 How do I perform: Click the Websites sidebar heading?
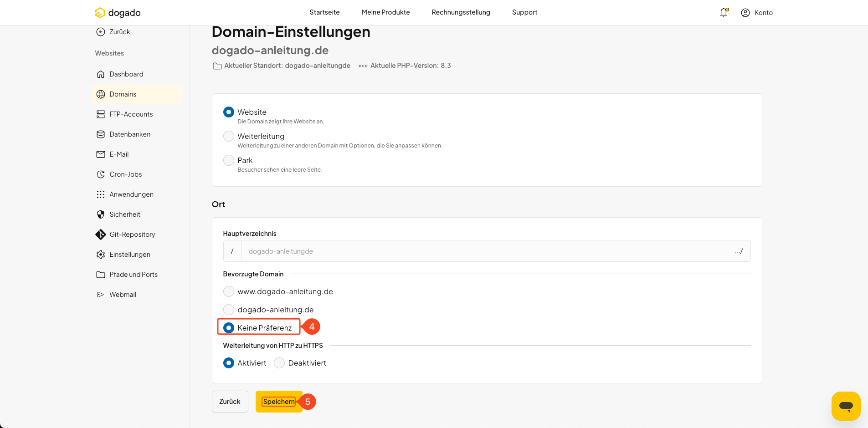point(109,53)
